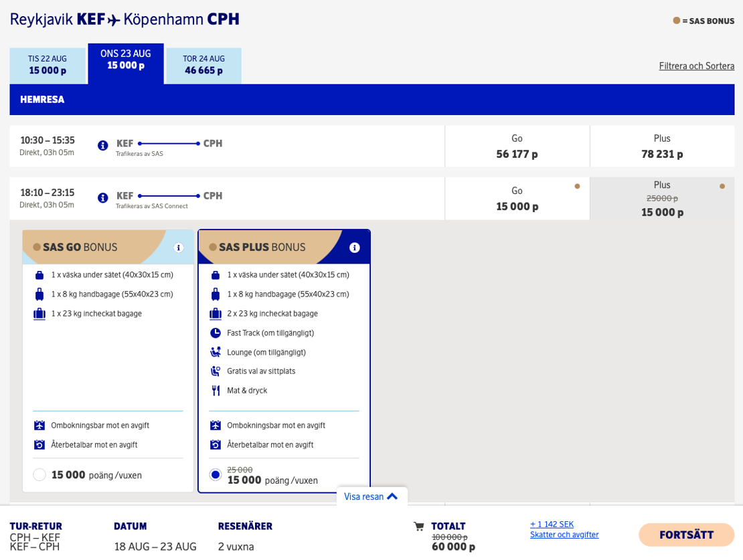Screen dimensions: 743x560
Task: Select the TIS 22 AUG date tab
Action: [x=48, y=66]
